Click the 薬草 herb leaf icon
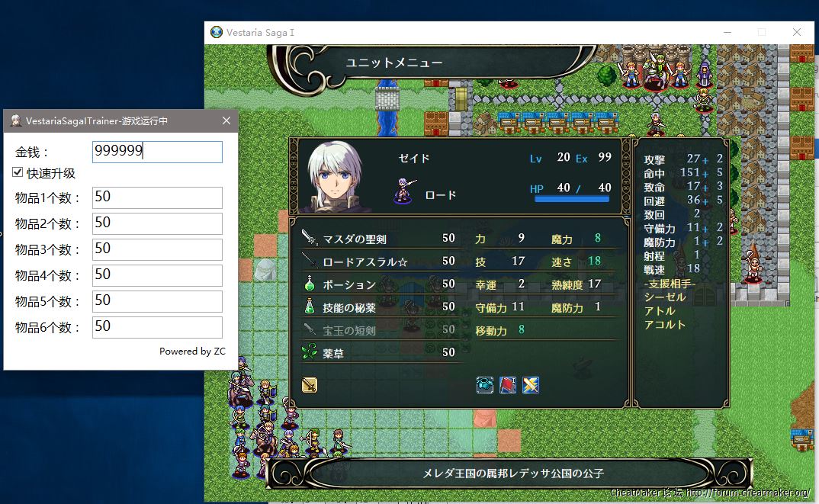 pyautogui.click(x=309, y=352)
